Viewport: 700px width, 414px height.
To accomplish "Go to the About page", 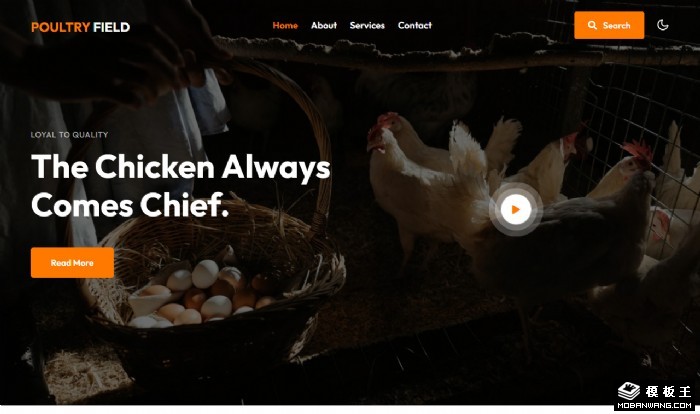I will 324,25.
